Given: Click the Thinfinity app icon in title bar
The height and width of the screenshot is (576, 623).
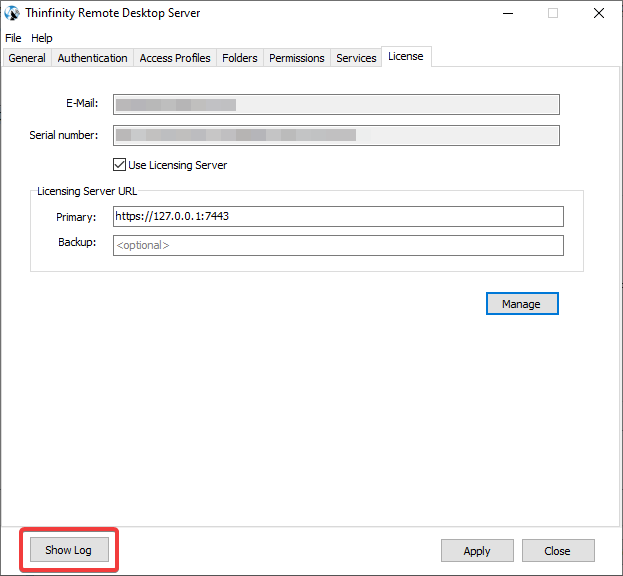Looking at the screenshot, I should click(12, 13).
